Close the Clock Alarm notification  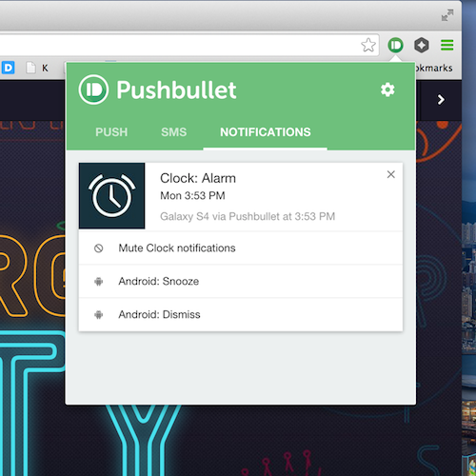(x=391, y=174)
